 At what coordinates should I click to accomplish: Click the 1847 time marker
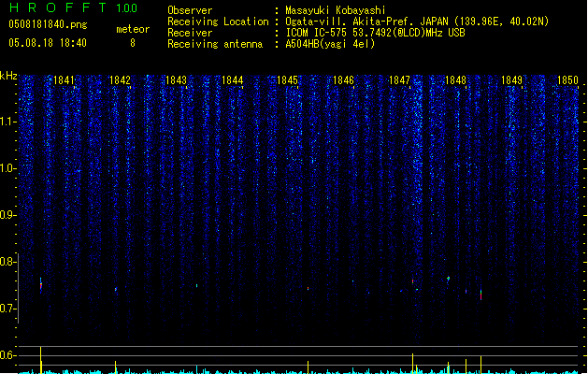[399, 80]
